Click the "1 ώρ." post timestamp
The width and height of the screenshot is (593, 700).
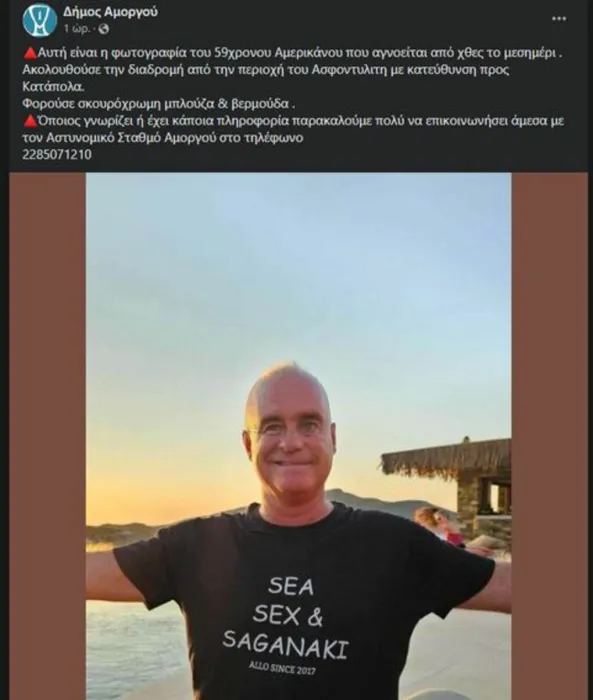(x=78, y=29)
